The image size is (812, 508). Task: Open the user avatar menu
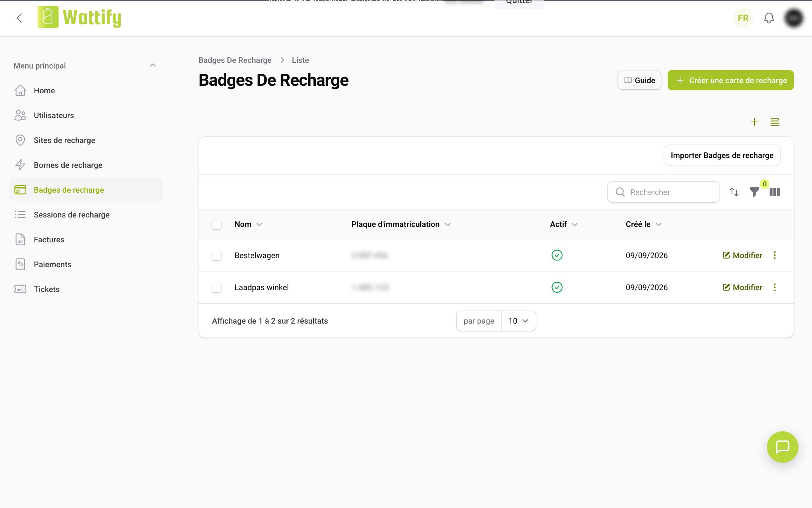(794, 18)
